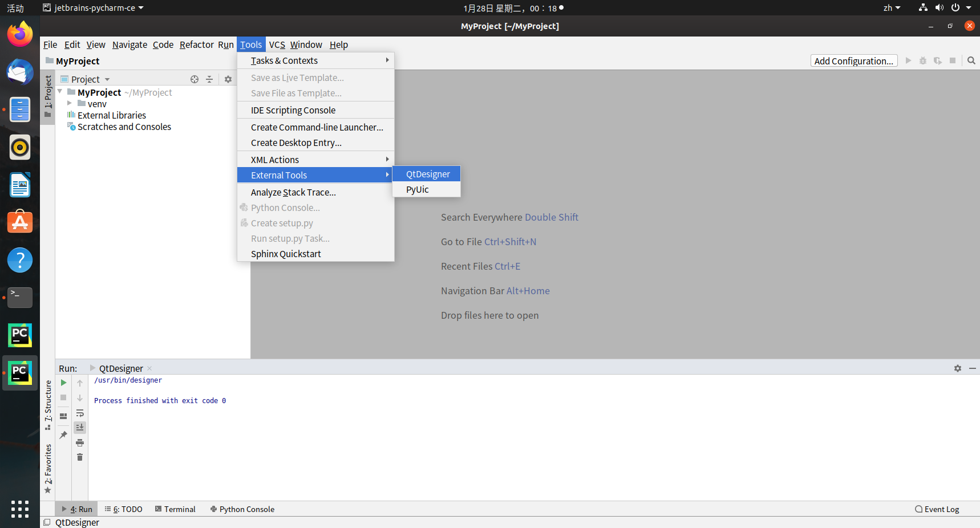Show Applications grid in the dock
Screen dimensions: 980x528
coord(20,509)
